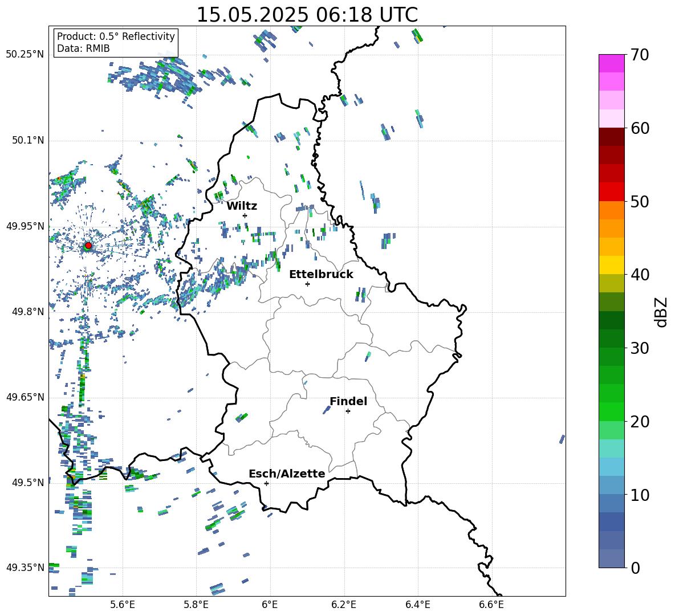
Task: Click the 50.1°N latitude label
Action: click(28, 140)
